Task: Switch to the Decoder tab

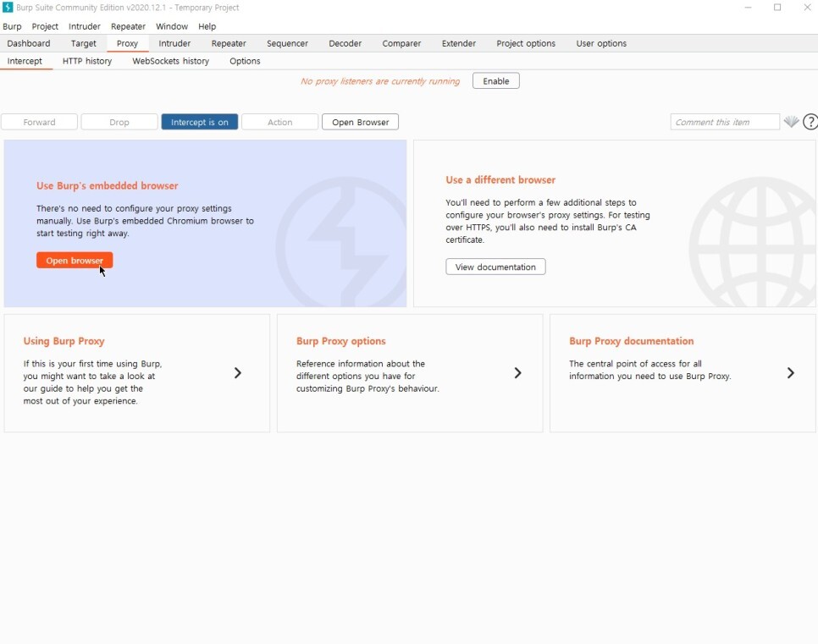Action: (345, 43)
